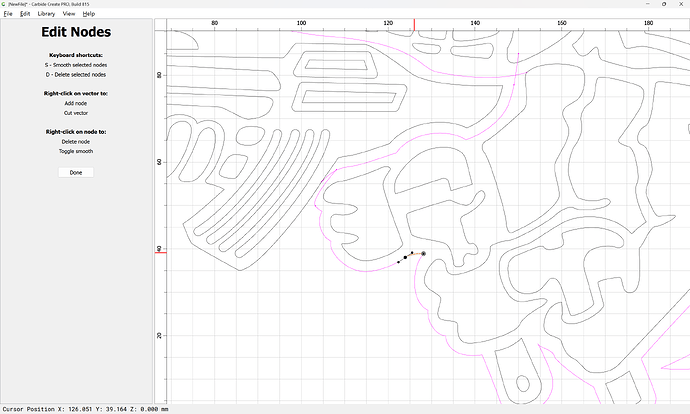Click the 100 mark on the top ruler

(301, 23)
